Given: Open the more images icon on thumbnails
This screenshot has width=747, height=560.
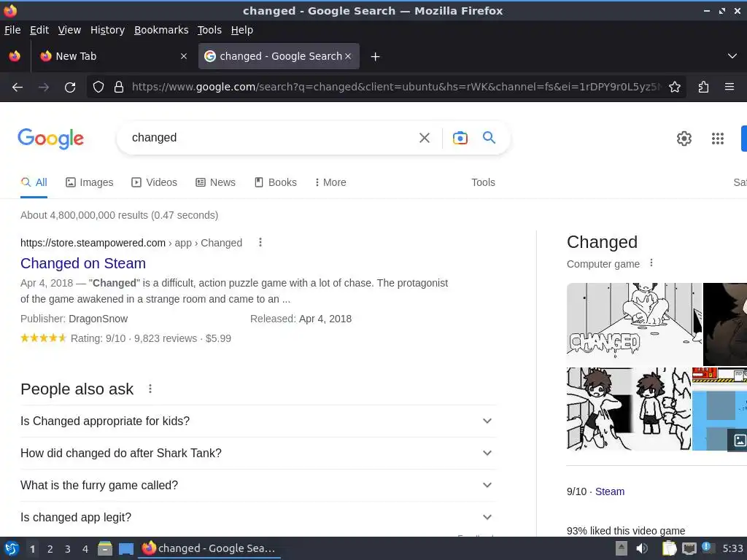Looking at the screenshot, I should [740, 440].
